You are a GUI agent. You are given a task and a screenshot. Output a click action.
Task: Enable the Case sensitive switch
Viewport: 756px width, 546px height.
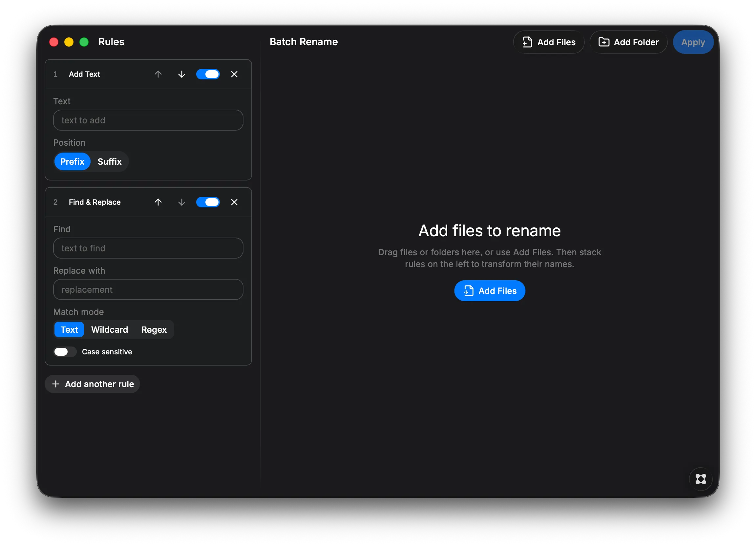point(65,352)
